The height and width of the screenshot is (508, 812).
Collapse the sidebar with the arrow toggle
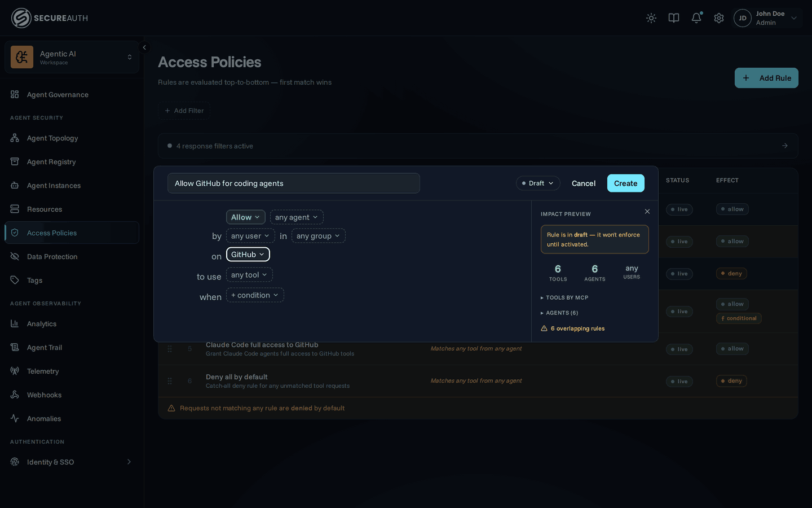click(144, 47)
